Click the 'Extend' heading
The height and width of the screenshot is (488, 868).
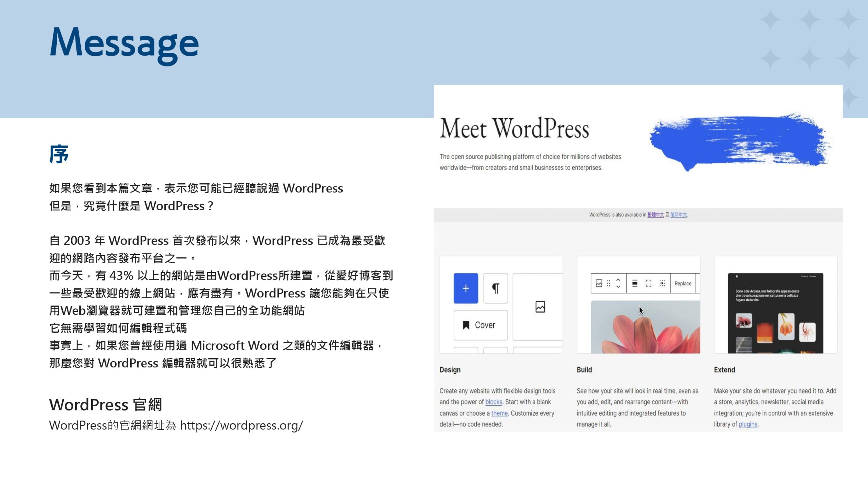click(724, 370)
